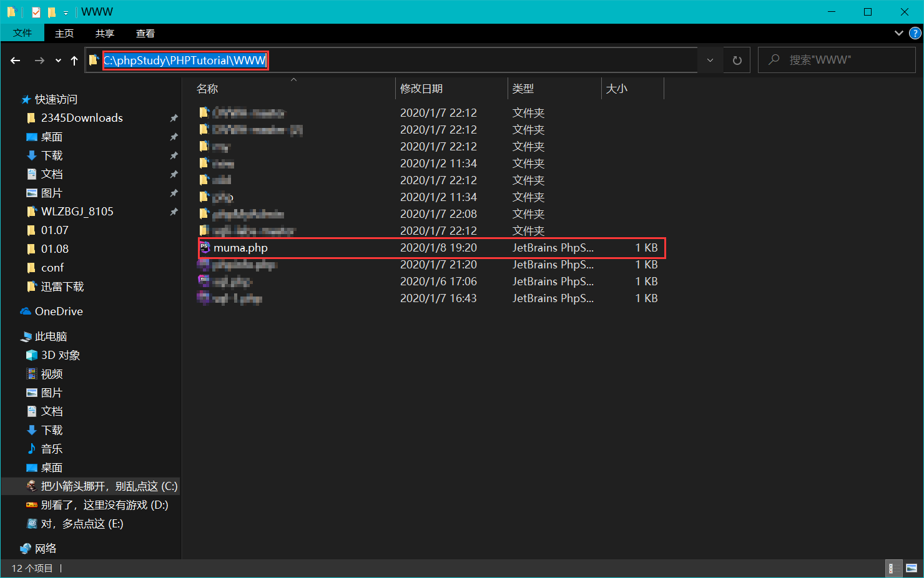Click the 2020/1/7 16:43 file row
This screenshot has width=924, height=578.
click(x=431, y=298)
